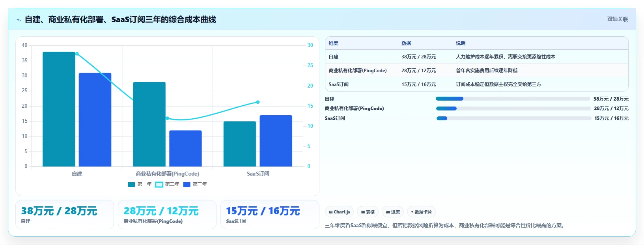The width and height of the screenshot is (644, 245).
Task: Click the SaaS订阅 data card
Action: click(x=270, y=215)
